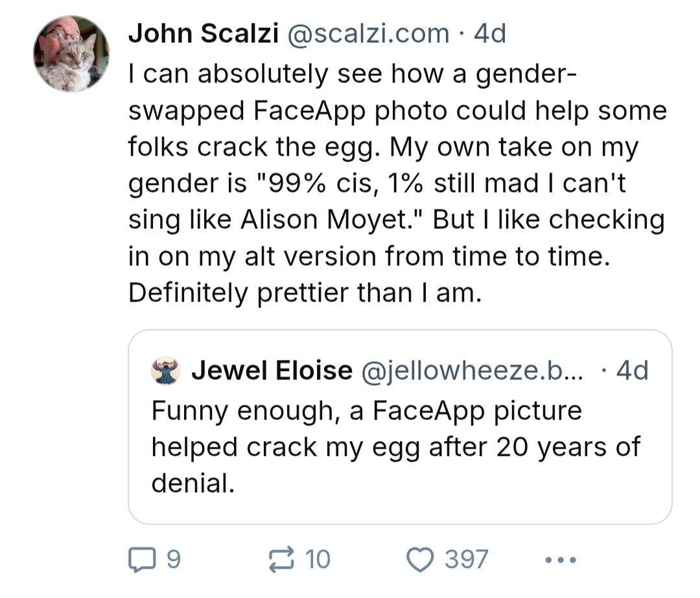This screenshot has height=598, width=700.
Task: Open John Scalzi's profile avatar
Action: point(71,54)
